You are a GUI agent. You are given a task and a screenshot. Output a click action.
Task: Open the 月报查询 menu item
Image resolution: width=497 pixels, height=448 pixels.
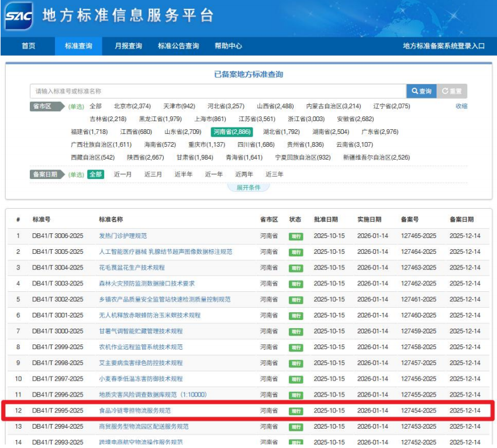point(128,46)
